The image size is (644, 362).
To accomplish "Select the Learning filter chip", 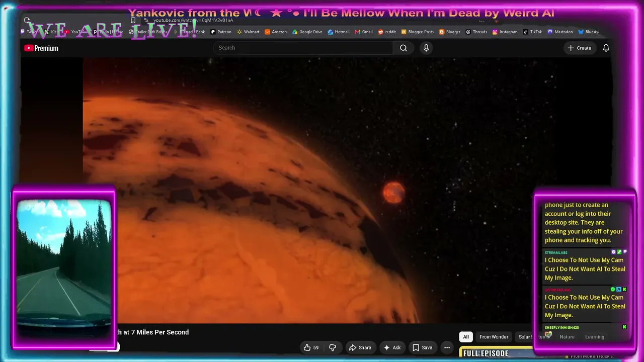I will pos(595,337).
